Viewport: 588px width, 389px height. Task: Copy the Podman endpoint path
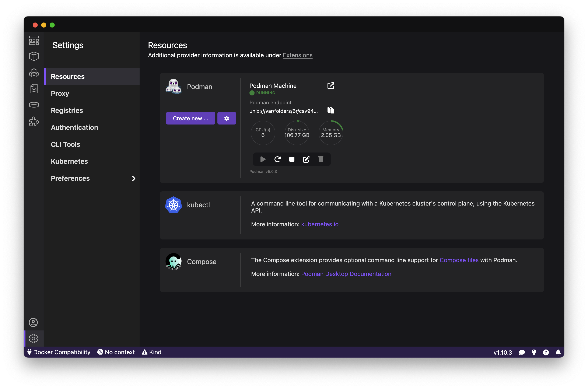click(331, 110)
